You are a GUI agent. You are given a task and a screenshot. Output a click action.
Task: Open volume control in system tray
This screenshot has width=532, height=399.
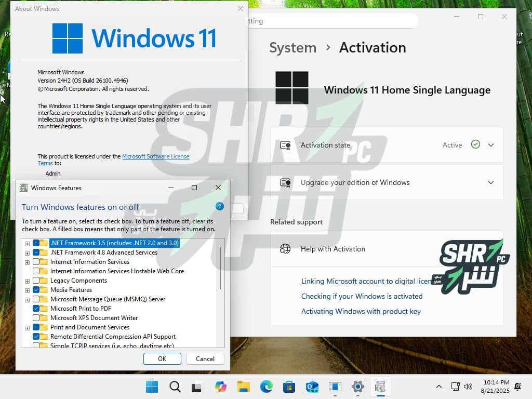pyautogui.click(x=468, y=387)
